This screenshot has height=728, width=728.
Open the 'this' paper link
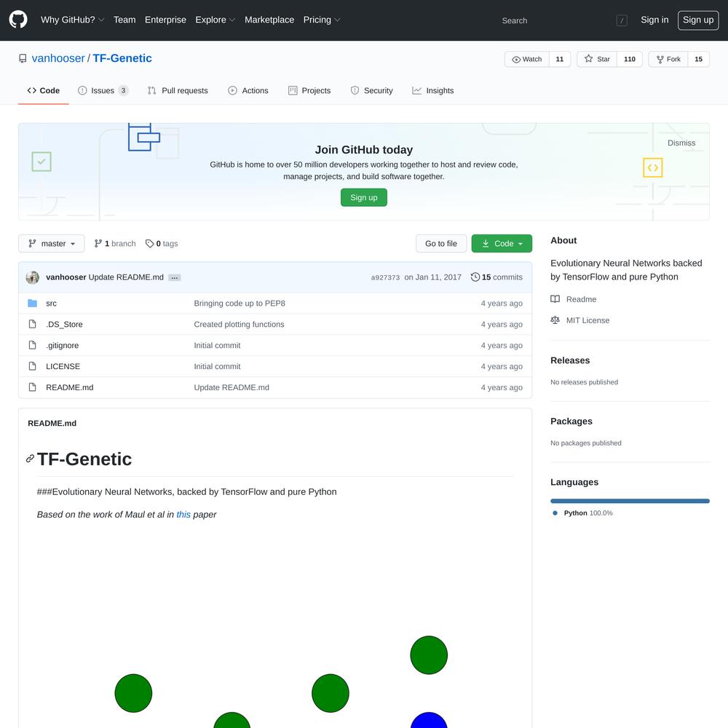click(x=183, y=515)
